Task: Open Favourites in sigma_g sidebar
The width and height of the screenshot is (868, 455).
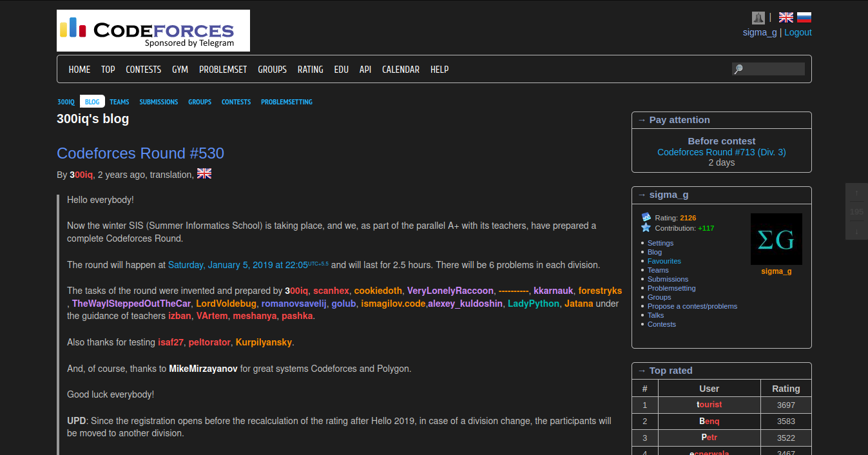Action: 664,261
